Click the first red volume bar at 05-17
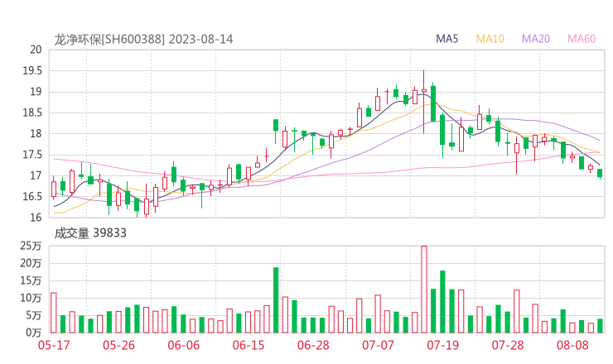 pos(54,313)
